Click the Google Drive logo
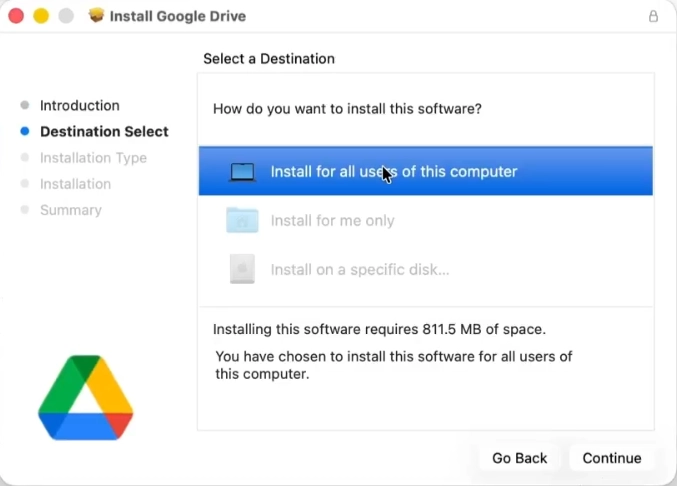This screenshot has width=677, height=486. pos(85,398)
